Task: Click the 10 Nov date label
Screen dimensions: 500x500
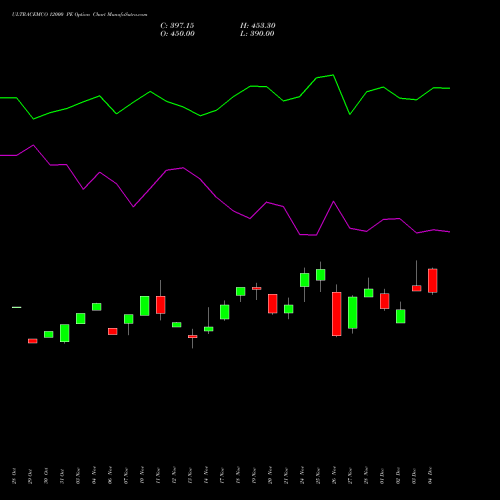Action: [142, 476]
